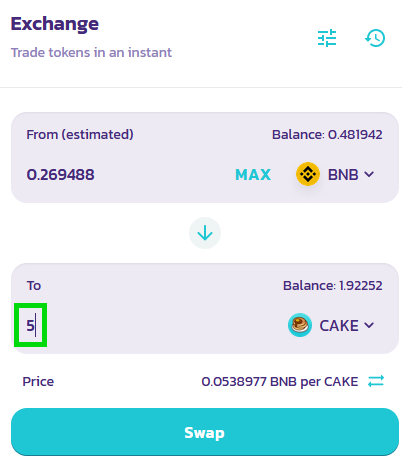Open the recent transactions history icon
Screen dimensions: 402x463
(375, 38)
